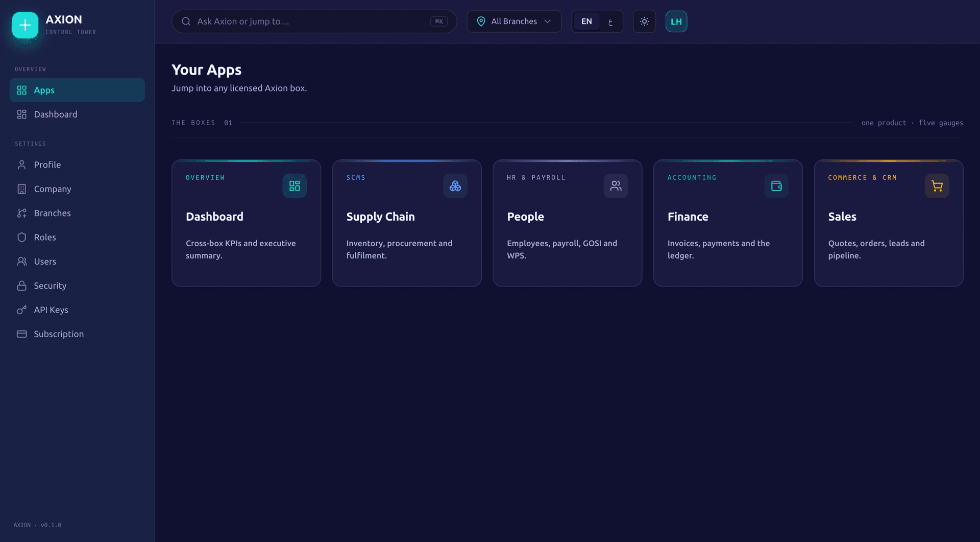Click 'Quotes, orders, leads and pipeline.' description
This screenshot has width=980, height=542.
coord(876,249)
